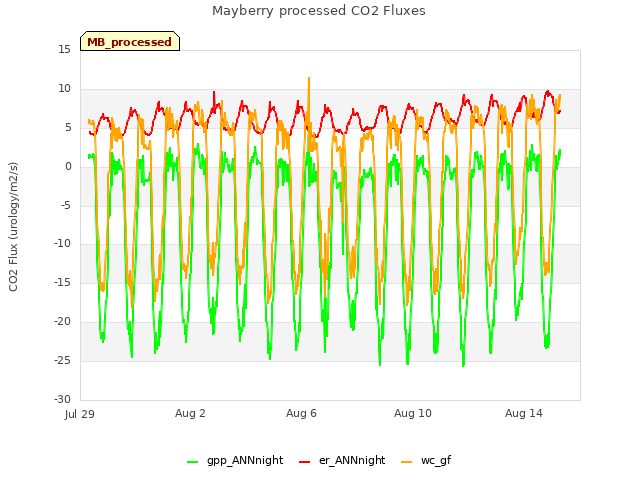Click the Jul 29 x-axis label
The width and height of the screenshot is (640, 480).
pyautogui.click(x=80, y=414)
